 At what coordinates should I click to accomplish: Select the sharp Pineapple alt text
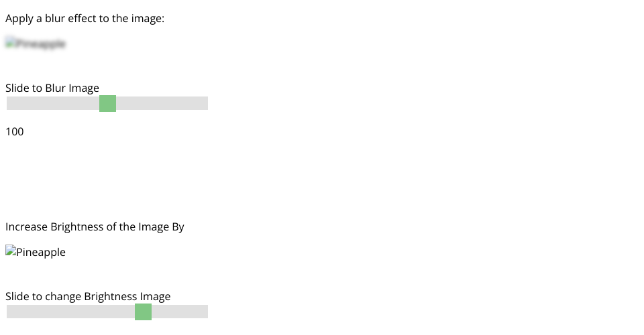(40, 253)
